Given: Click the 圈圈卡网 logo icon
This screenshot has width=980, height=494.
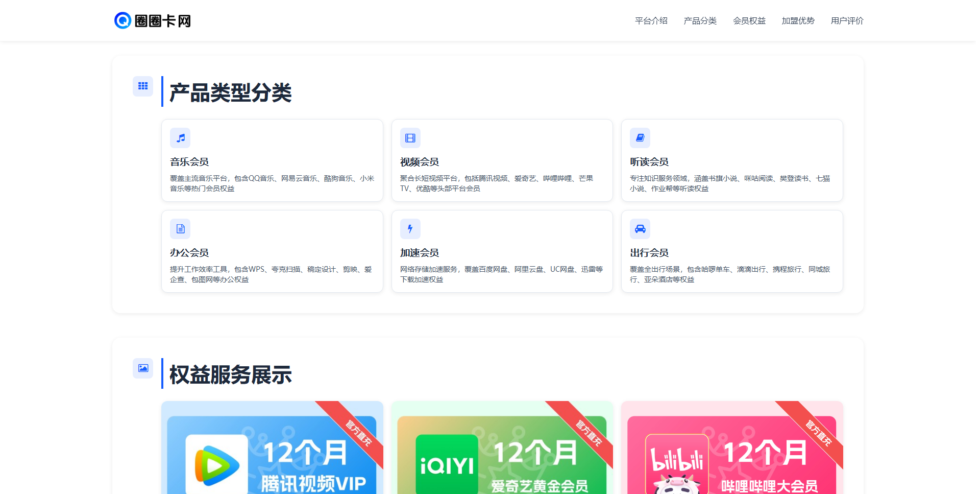Looking at the screenshot, I should point(122,20).
